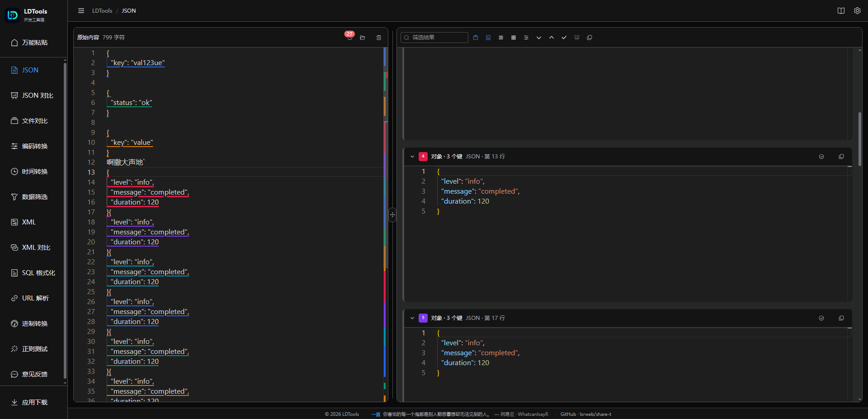
Task: Click editor line 10 "key": "value"
Action: pyautogui.click(x=132, y=143)
